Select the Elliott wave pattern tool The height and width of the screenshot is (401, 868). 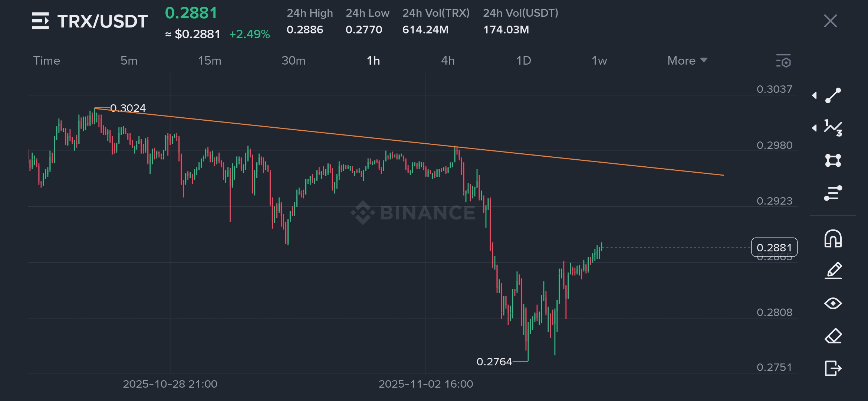(x=833, y=128)
